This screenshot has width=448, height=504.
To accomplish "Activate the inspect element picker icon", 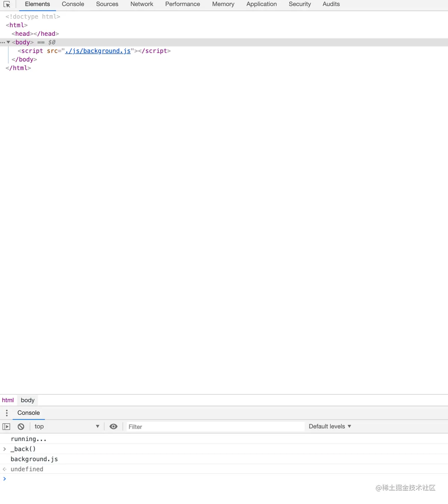I will point(7,4).
